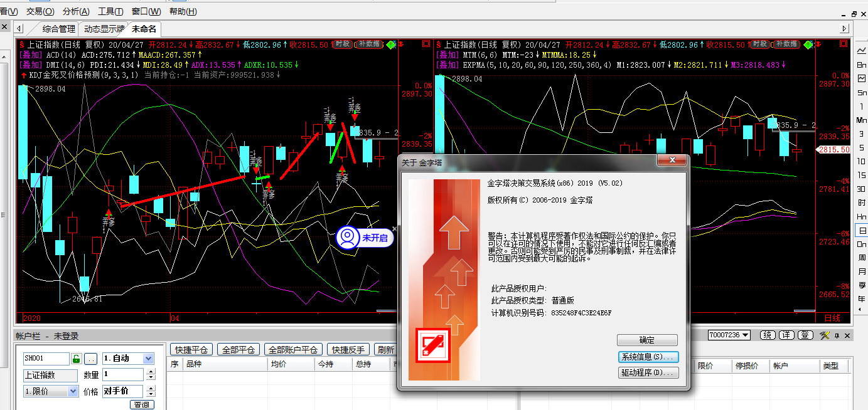The width and height of the screenshot is (868, 410).
Task: Switch to the weekly (周) period
Action: click(862, 258)
